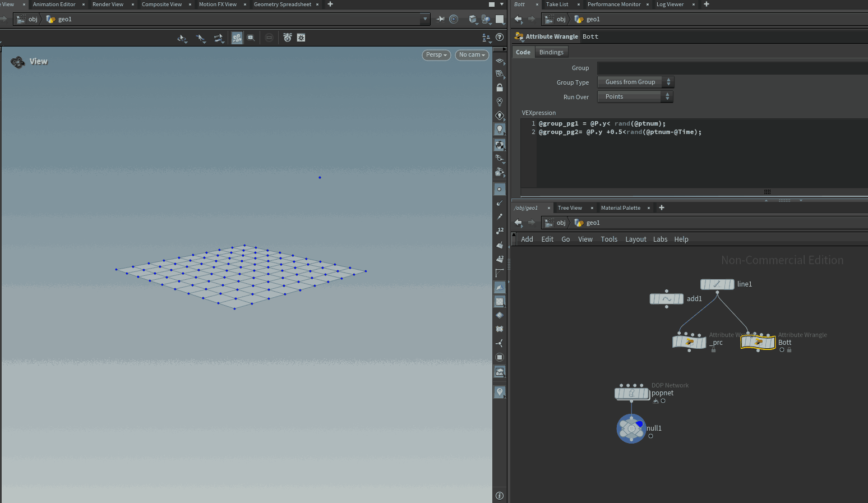Open the Run Over dropdown
Screen dimensions: 868x503
635,96
